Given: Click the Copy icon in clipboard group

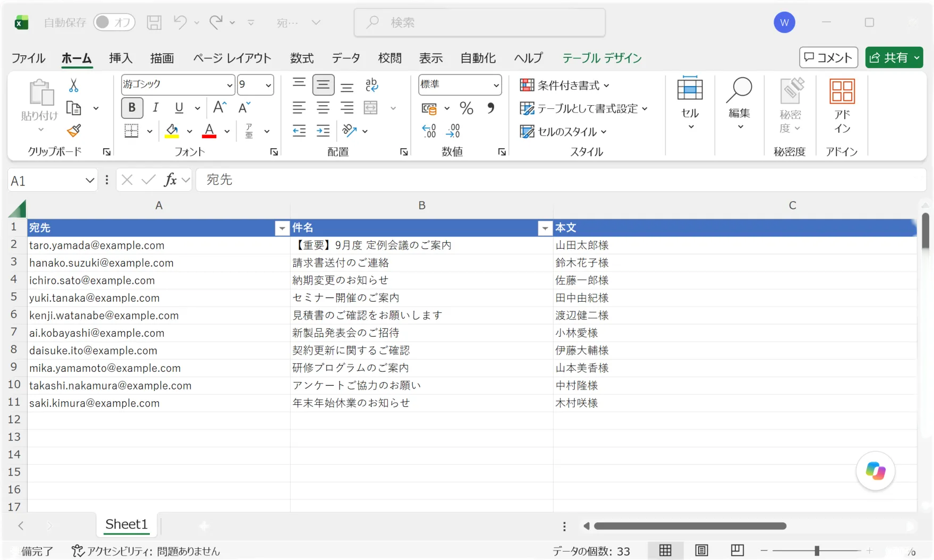Looking at the screenshot, I should click(74, 108).
